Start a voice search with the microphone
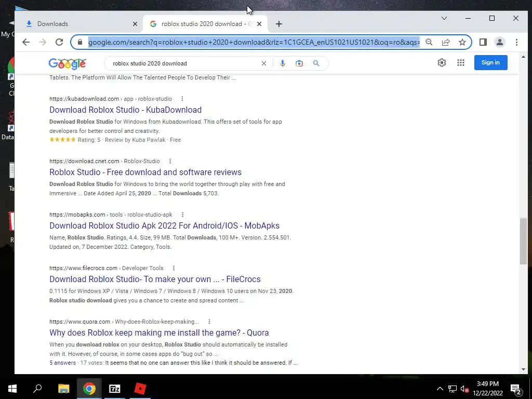Image resolution: width=532 pixels, height=399 pixels. (282, 63)
